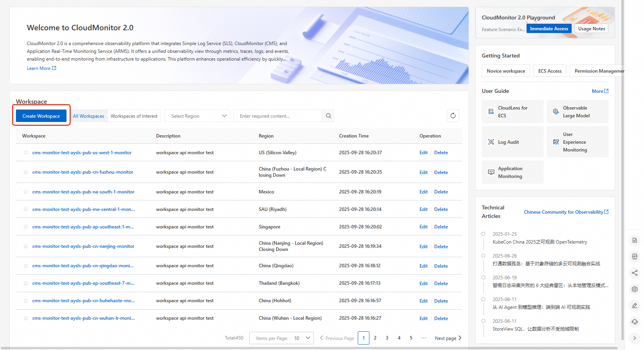Edit the China (Hohhot) workspace
Screen dimensions: 644x350
pyautogui.click(x=423, y=301)
